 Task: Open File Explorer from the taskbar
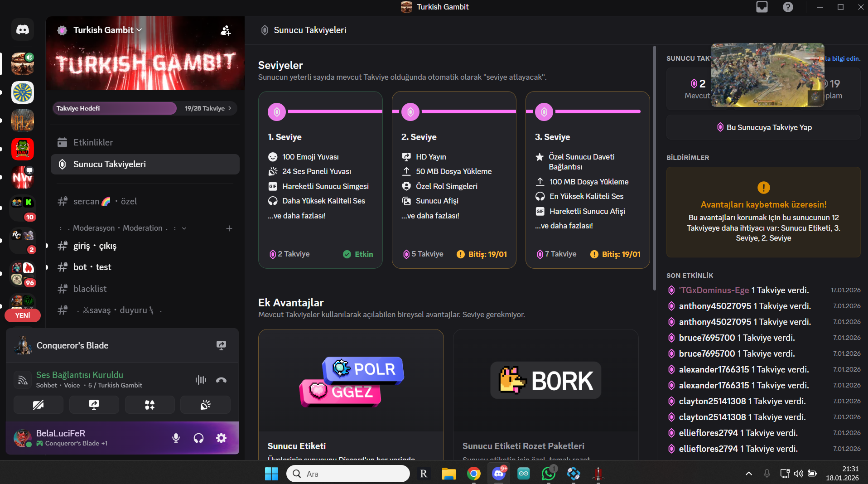(x=449, y=474)
